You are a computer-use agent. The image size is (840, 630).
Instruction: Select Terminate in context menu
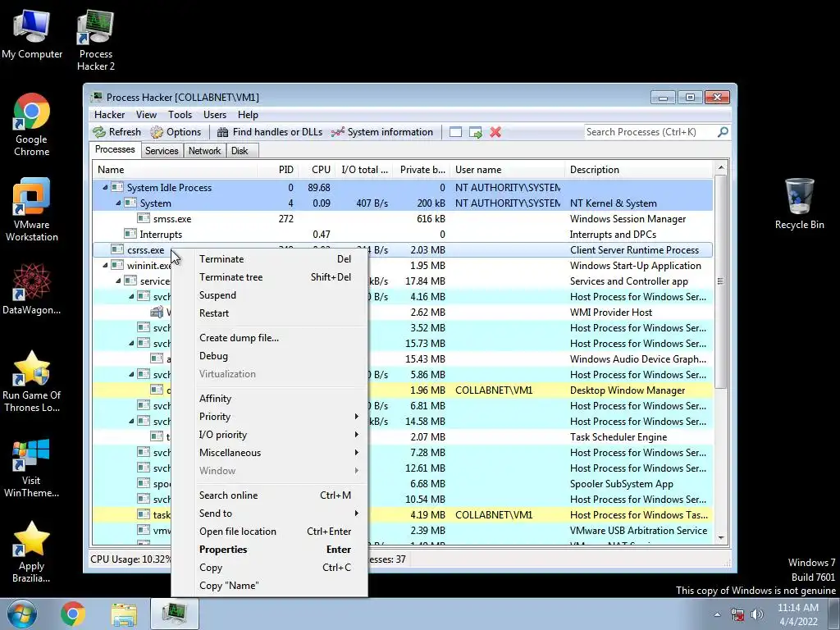tap(277, 258)
